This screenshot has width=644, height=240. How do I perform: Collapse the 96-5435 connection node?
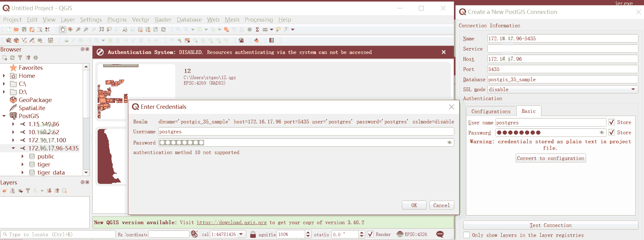tap(13, 148)
